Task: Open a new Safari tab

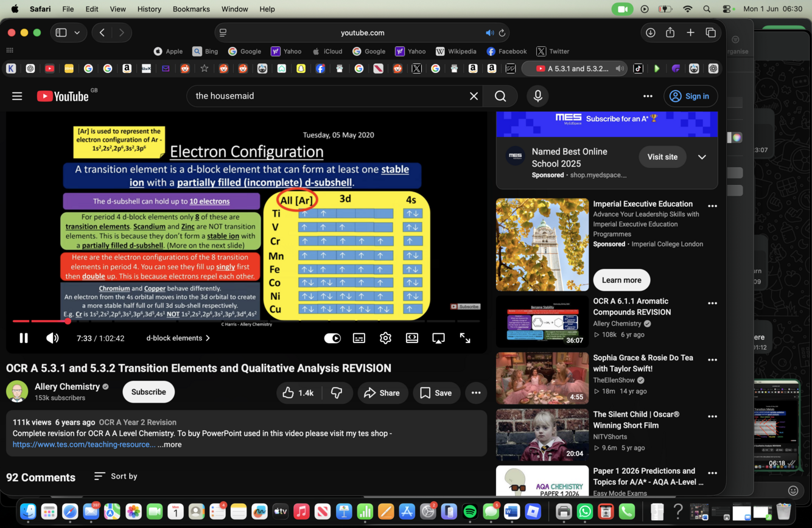Action: click(x=690, y=33)
